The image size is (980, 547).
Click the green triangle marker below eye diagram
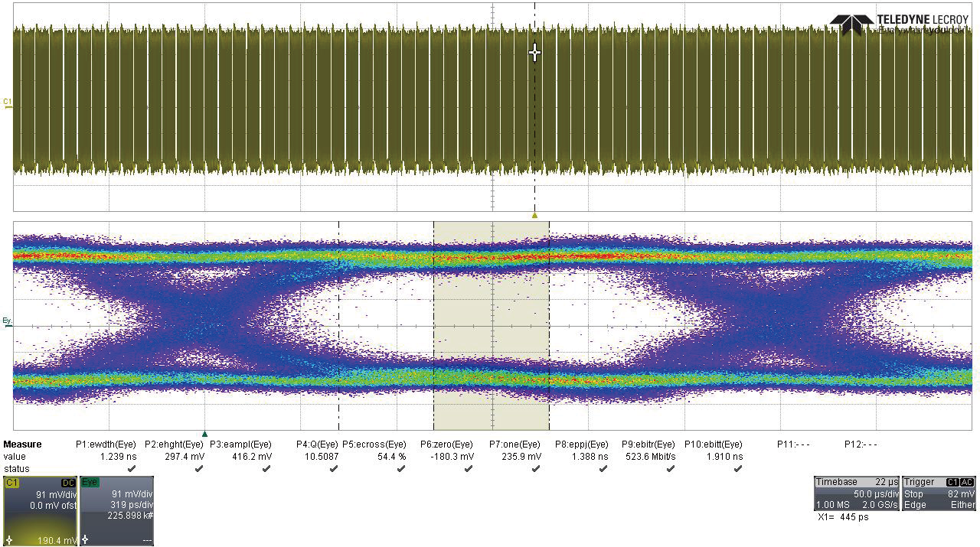(204, 434)
